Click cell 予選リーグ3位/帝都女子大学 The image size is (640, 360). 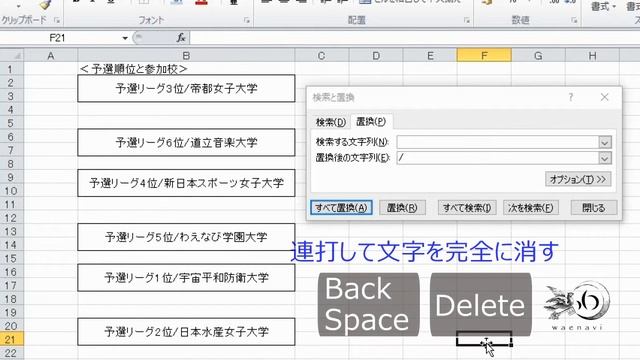click(186, 88)
